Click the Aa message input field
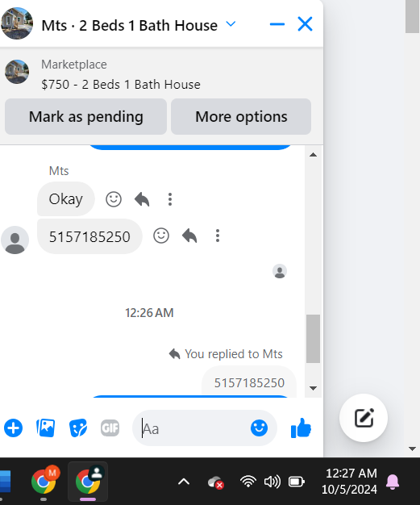 (193, 428)
